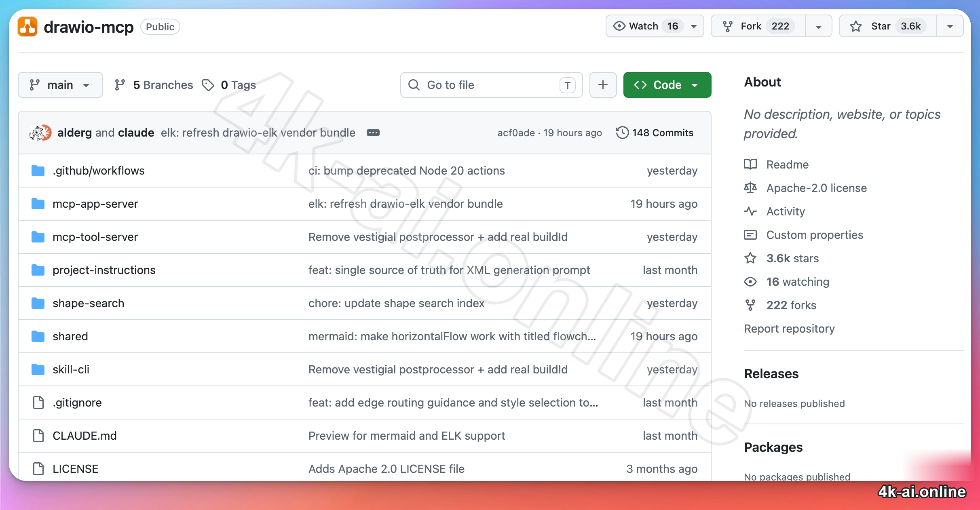980x510 pixels.
Task: Open commit 'chore: update shape search index'
Action: tap(396, 303)
